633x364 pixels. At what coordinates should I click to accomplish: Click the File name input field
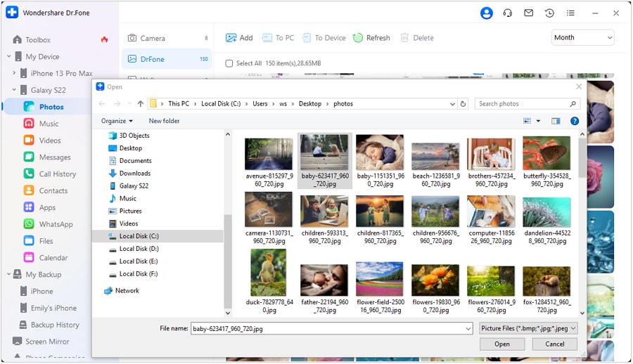328,329
